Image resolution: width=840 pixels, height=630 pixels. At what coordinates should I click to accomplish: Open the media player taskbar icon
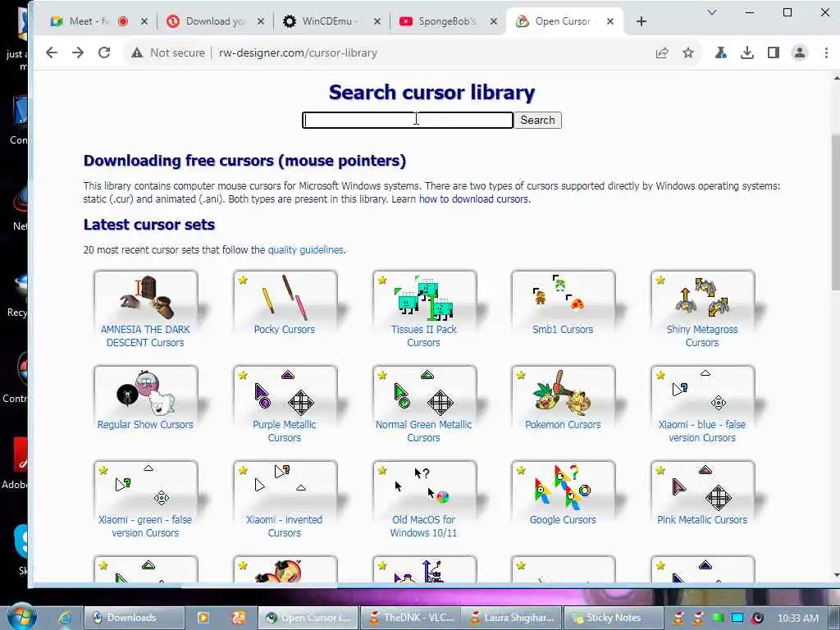[x=203, y=618]
